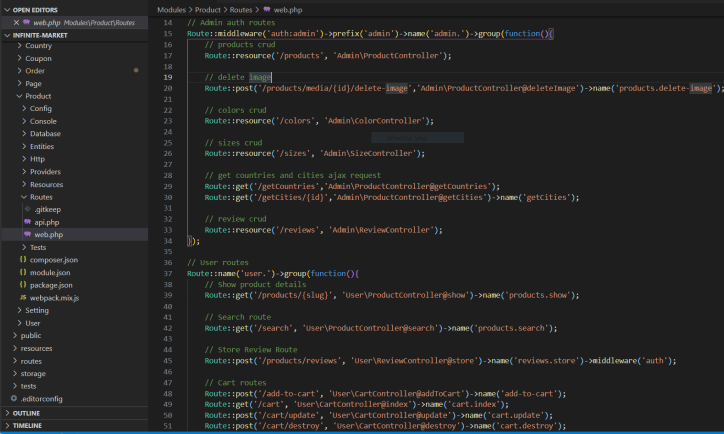Expand the public folder
The width and height of the screenshot is (724, 434).
(15, 335)
